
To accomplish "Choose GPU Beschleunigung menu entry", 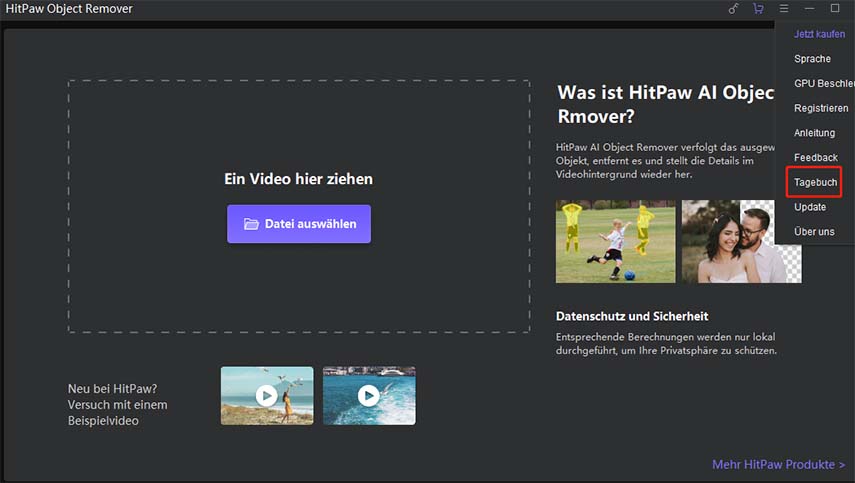I will 824,83.
